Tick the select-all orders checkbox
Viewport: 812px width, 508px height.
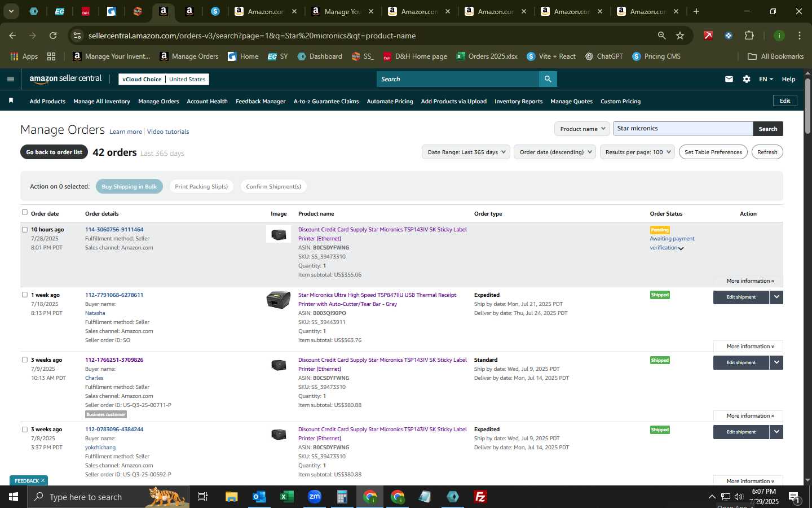click(x=24, y=212)
